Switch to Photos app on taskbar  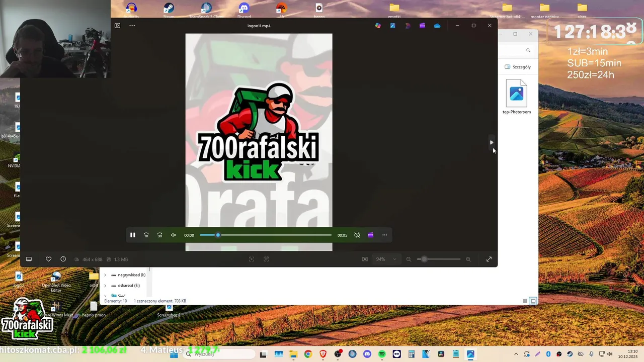click(470, 354)
